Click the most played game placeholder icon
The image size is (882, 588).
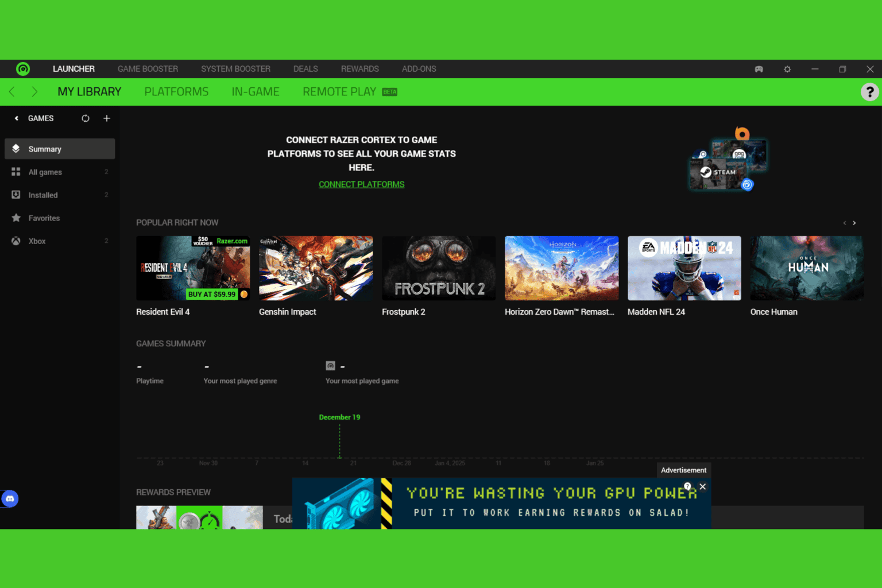point(330,366)
